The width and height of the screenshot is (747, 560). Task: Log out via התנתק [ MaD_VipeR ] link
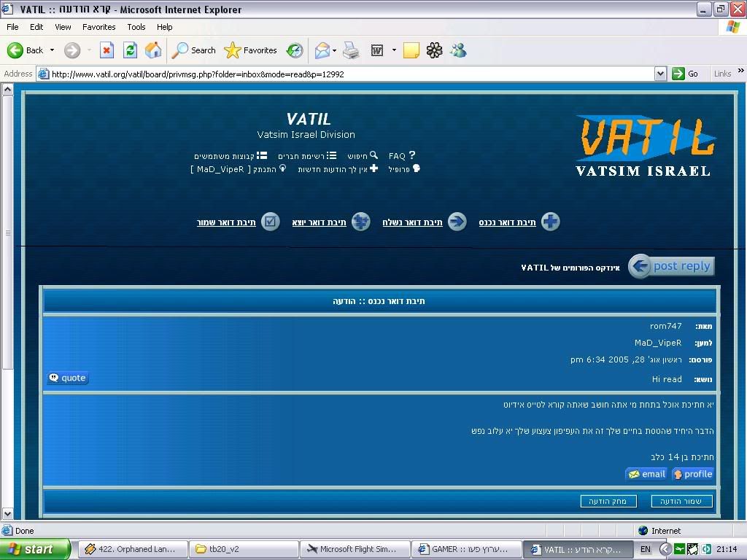point(239,169)
